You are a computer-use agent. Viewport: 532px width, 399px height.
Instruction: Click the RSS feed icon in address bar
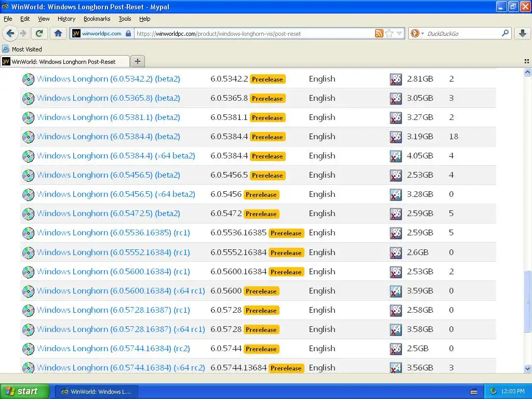pos(379,33)
